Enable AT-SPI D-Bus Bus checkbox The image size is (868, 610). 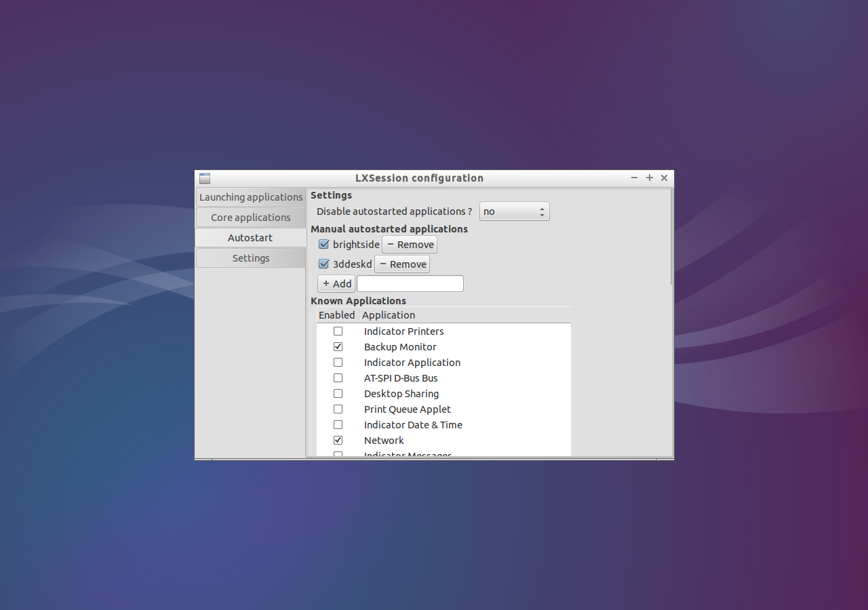point(338,378)
